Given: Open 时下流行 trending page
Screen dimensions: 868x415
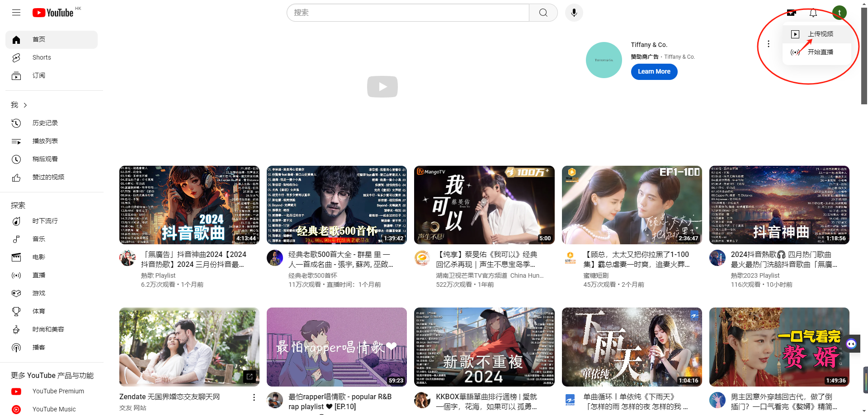Looking at the screenshot, I should click(45, 221).
